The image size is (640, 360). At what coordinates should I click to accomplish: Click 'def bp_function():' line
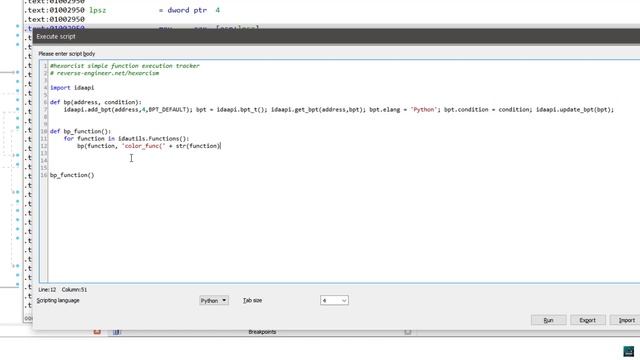(x=80, y=131)
